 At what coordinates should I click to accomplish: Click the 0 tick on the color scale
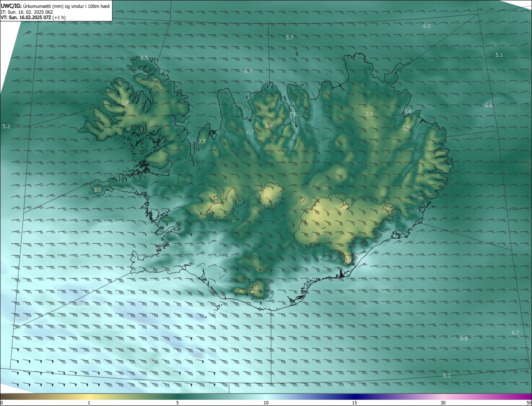click(2, 403)
